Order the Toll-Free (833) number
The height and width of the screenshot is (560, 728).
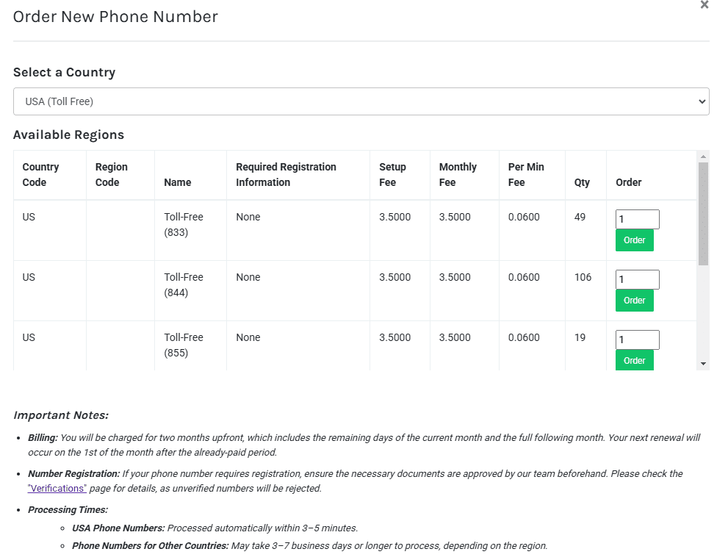pos(634,240)
